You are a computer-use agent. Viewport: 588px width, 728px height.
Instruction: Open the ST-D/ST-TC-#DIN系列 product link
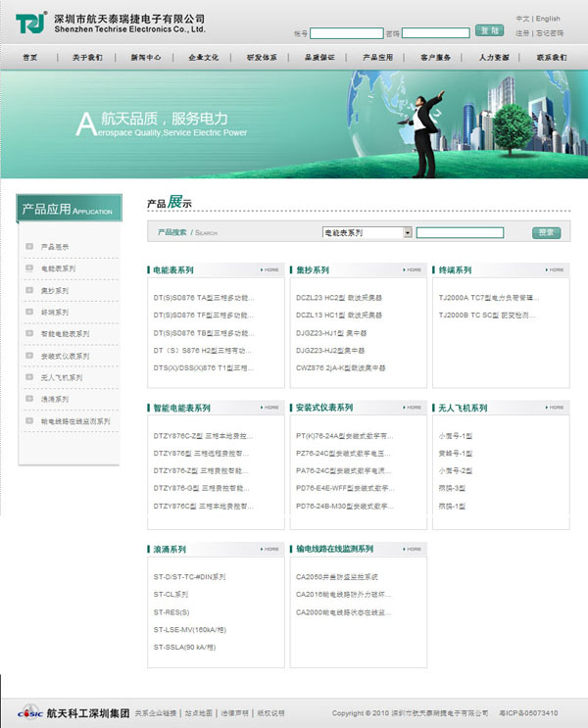click(189, 577)
